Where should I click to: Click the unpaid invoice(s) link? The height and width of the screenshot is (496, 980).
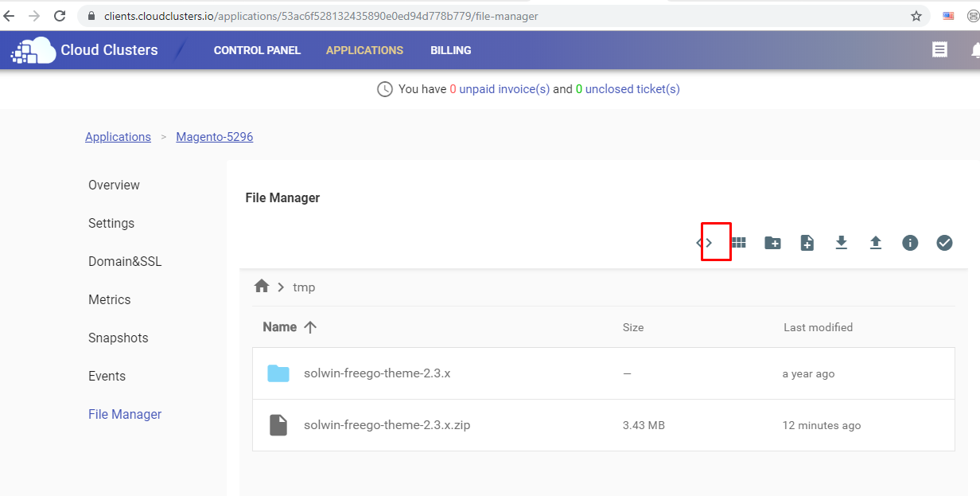(504, 89)
